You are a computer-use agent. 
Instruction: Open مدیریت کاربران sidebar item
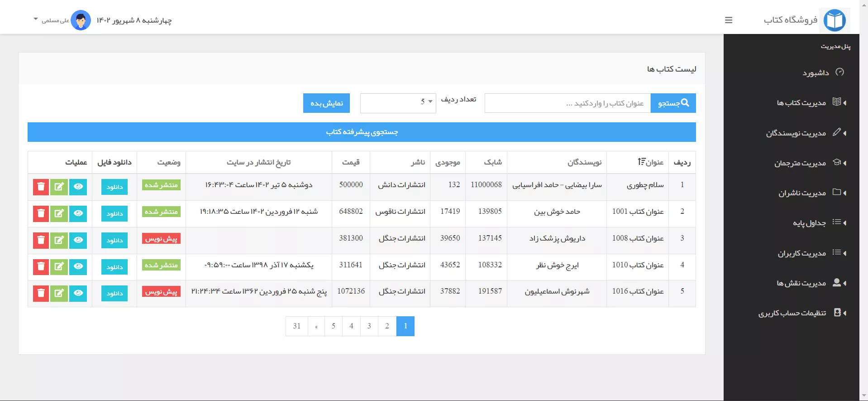[x=802, y=253]
